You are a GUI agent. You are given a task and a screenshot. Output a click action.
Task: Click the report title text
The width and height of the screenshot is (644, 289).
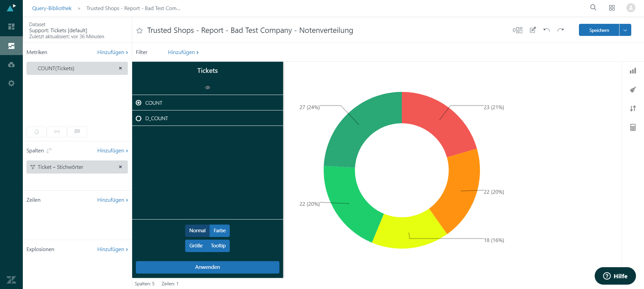pos(250,31)
